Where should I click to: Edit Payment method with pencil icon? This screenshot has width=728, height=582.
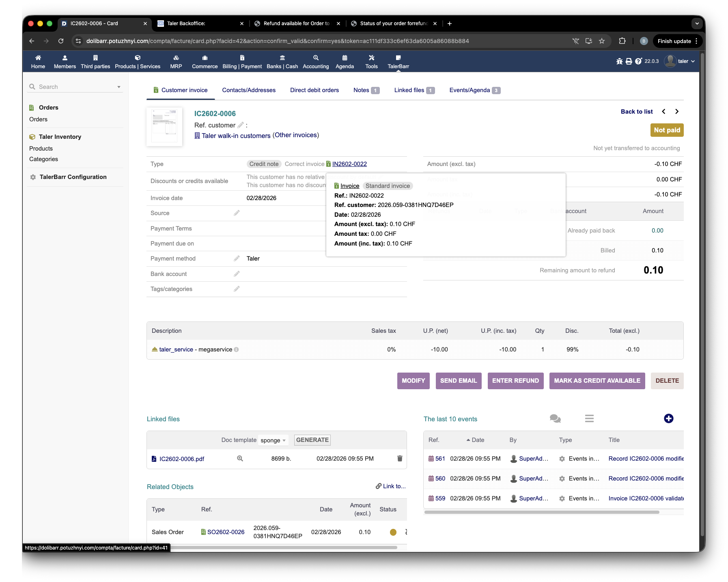pyautogui.click(x=237, y=259)
